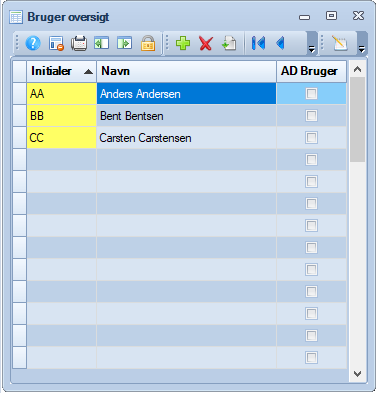
Task: Go to previous record arrow
Action: click(280, 43)
